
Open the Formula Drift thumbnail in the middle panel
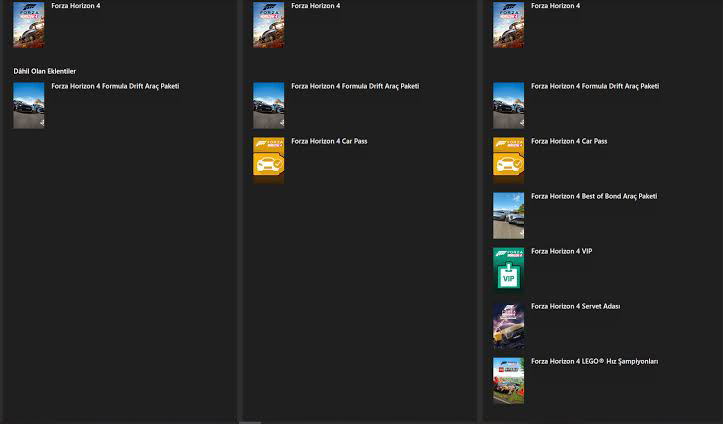point(268,104)
